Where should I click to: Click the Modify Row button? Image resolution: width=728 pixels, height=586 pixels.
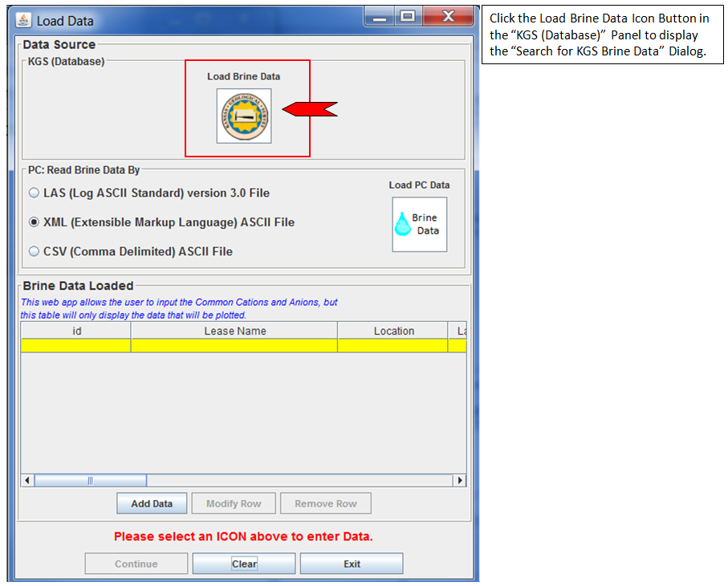[x=234, y=503]
